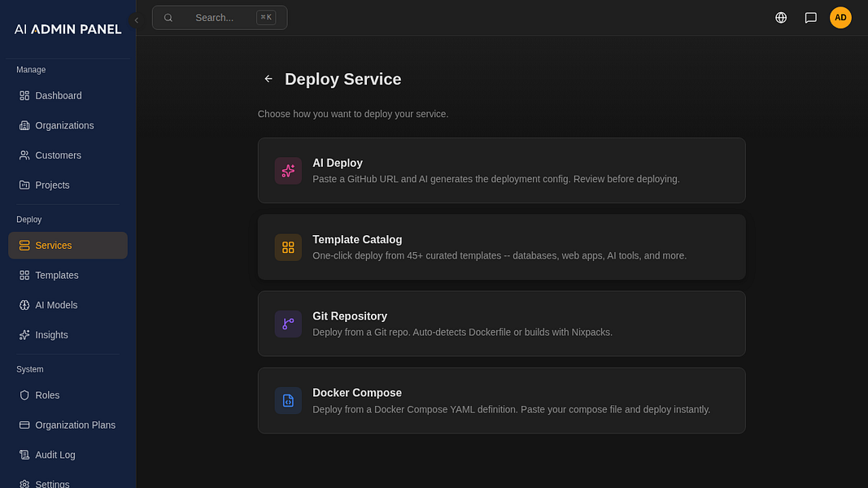
Task: Click the Roles shield icon
Action: (x=24, y=395)
